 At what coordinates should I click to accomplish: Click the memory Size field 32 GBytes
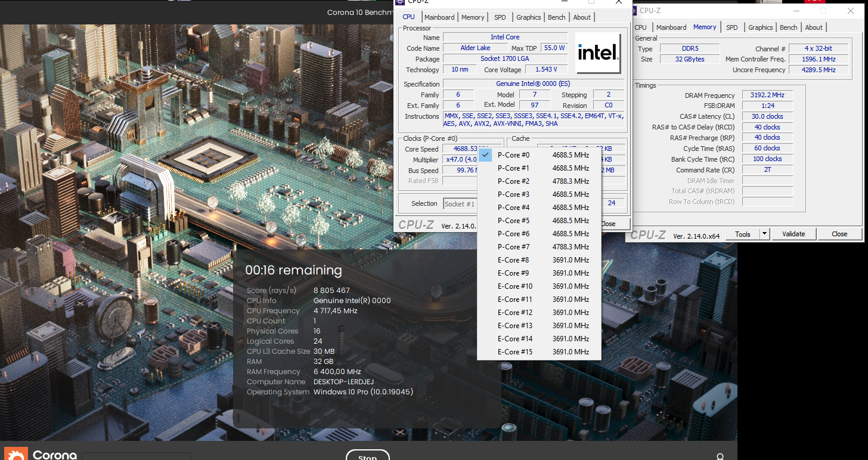point(689,59)
